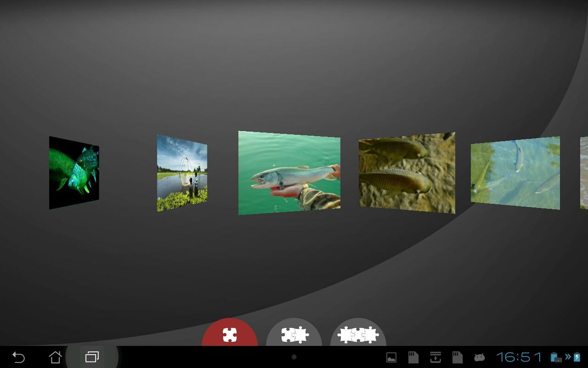Image resolution: width=588 pixels, height=368 pixels.
Task: Tap the Android back arrow
Action: (18, 357)
